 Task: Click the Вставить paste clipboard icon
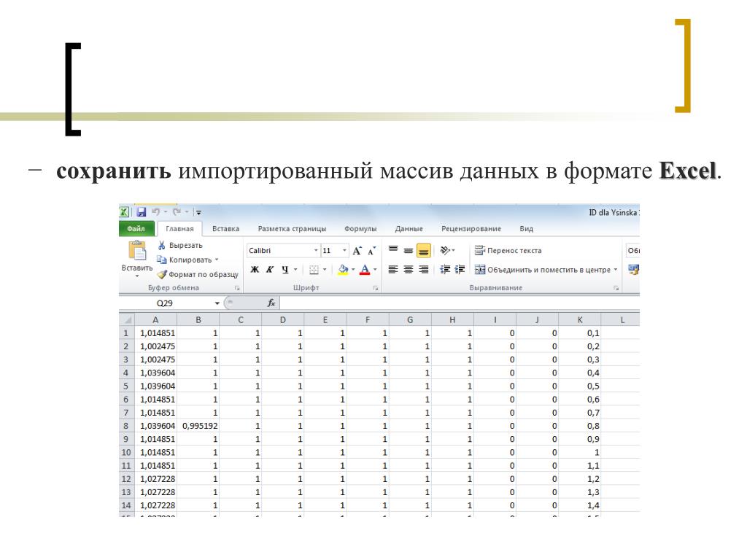click(x=137, y=251)
